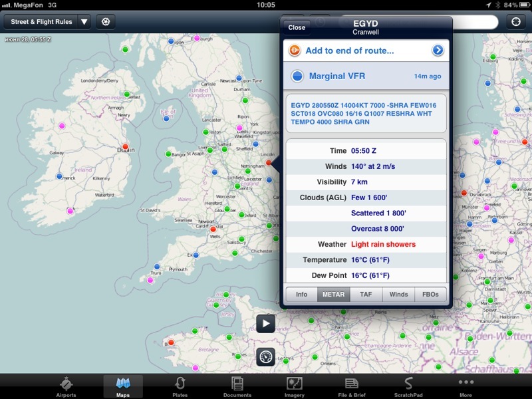Open map settings gear
532x399 pixels.
click(105, 22)
